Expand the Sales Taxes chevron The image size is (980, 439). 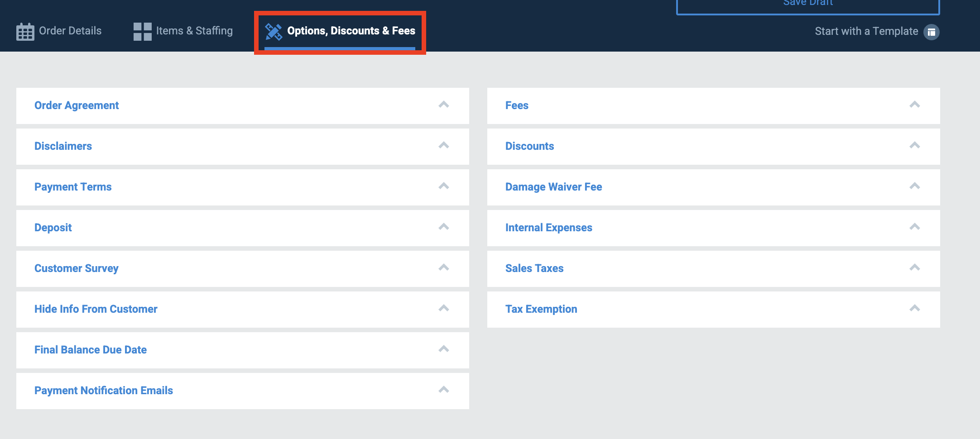tap(915, 267)
